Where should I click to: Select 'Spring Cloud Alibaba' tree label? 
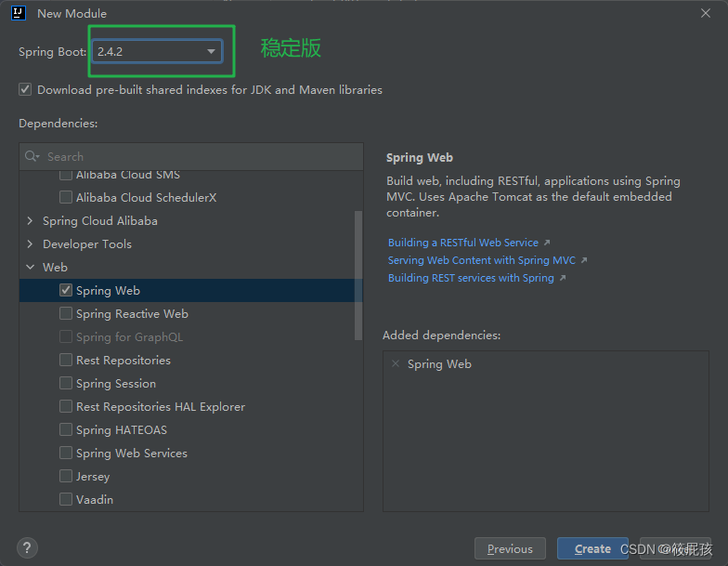coord(100,221)
